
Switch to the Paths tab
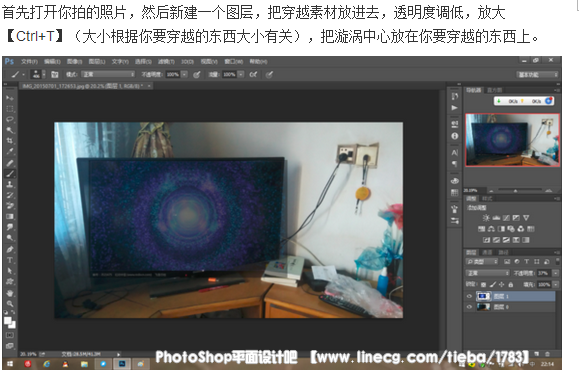pyautogui.click(x=503, y=253)
